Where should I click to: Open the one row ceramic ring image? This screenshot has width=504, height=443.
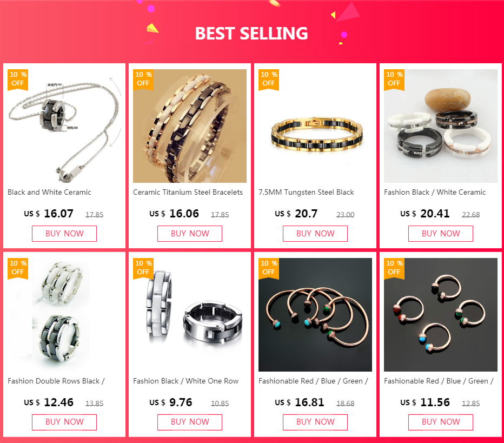(x=190, y=315)
